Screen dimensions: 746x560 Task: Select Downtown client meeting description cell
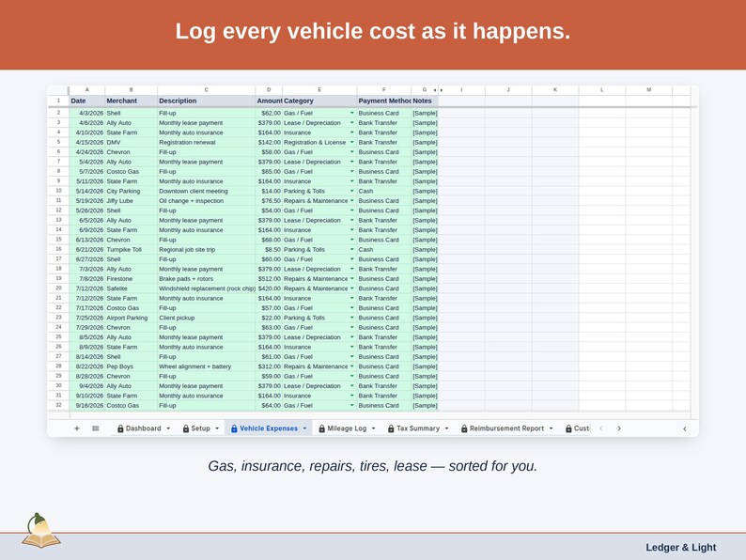(x=206, y=191)
